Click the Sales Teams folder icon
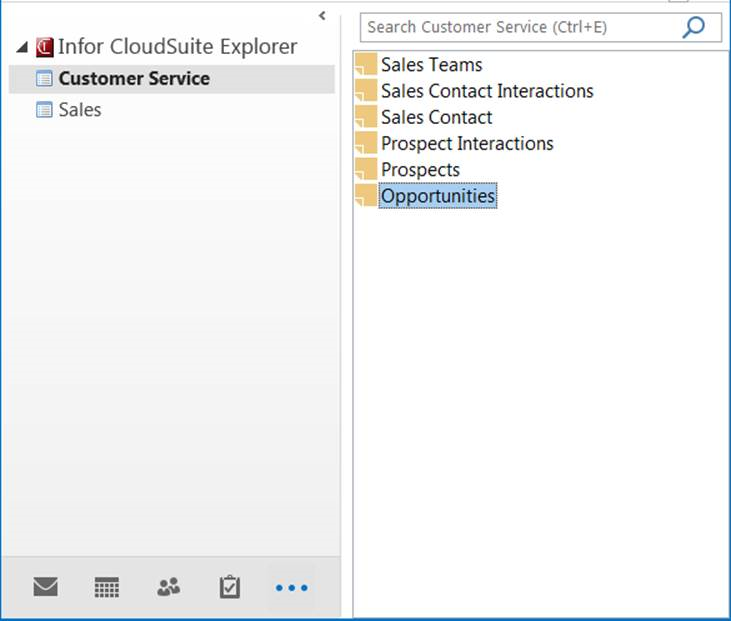 click(366, 65)
